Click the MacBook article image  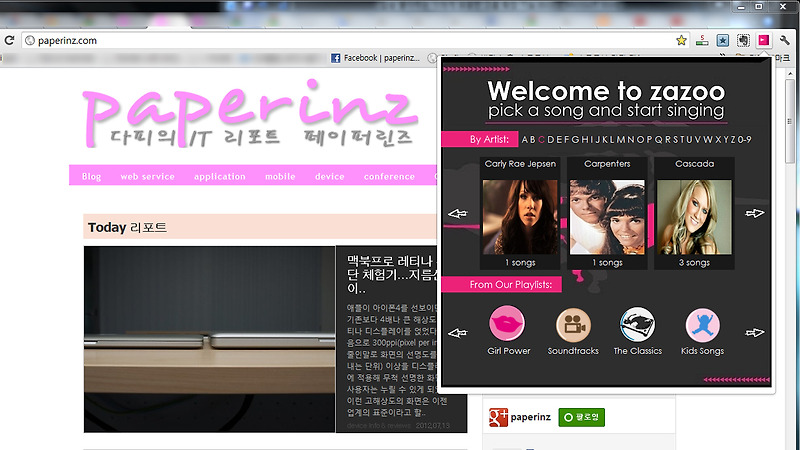209,339
